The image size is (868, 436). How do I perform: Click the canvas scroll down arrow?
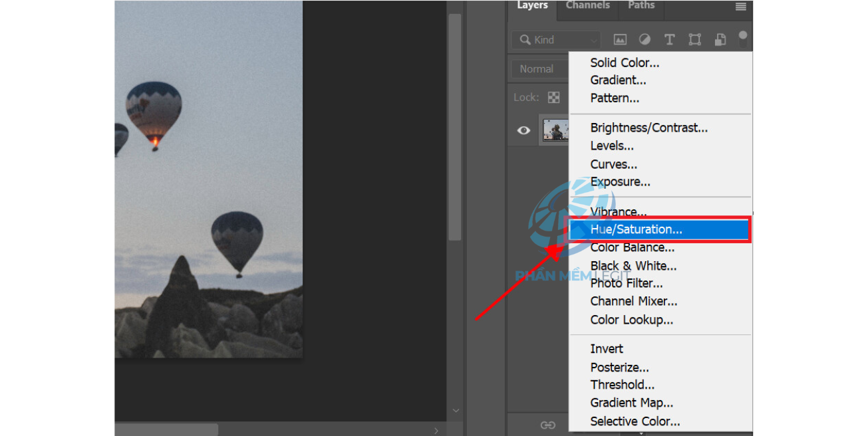[456, 411]
